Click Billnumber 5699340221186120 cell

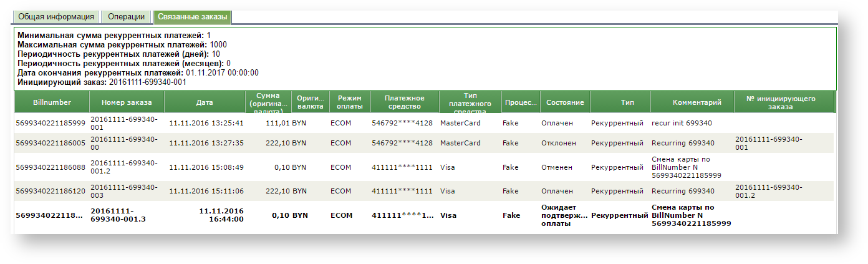coord(51,191)
